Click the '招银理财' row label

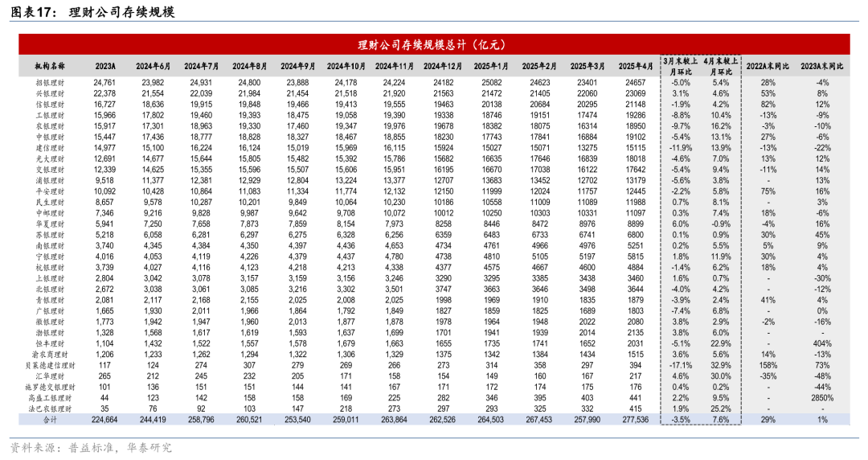coord(50,83)
